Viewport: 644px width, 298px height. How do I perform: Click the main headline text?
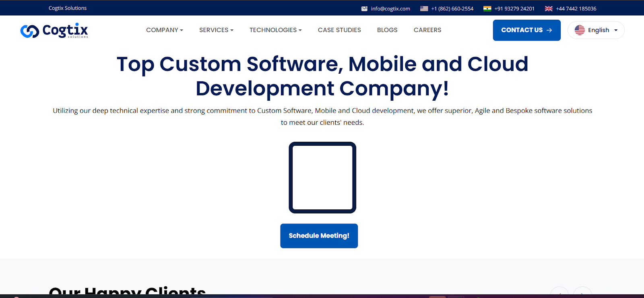(x=322, y=76)
